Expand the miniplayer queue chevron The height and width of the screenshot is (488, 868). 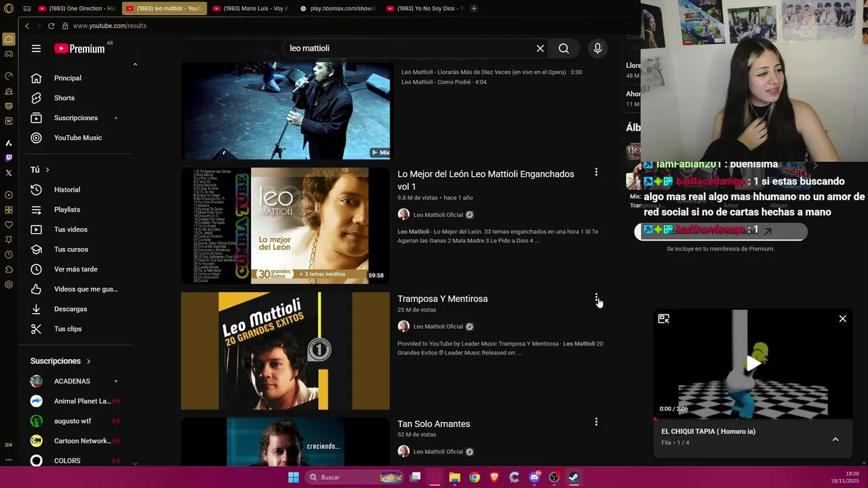point(835,439)
